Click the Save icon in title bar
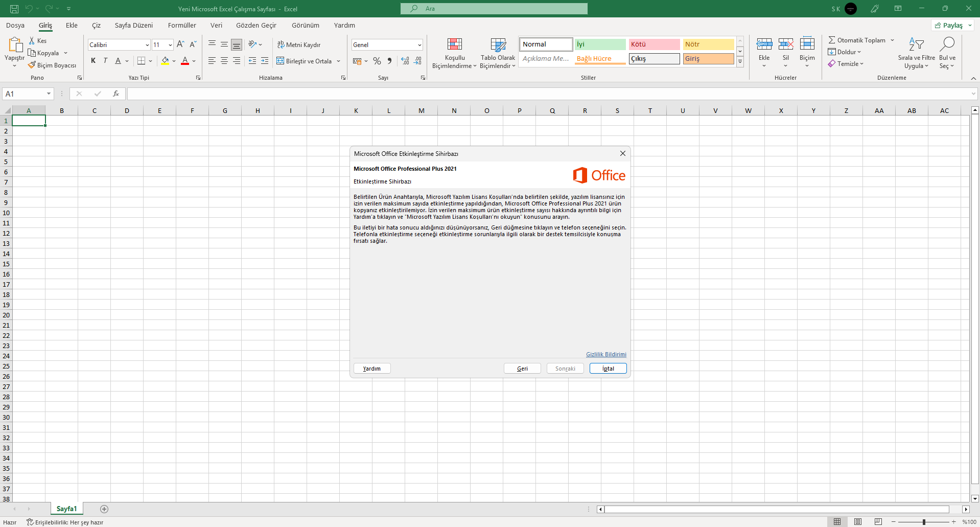980x527 pixels. click(14, 9)
